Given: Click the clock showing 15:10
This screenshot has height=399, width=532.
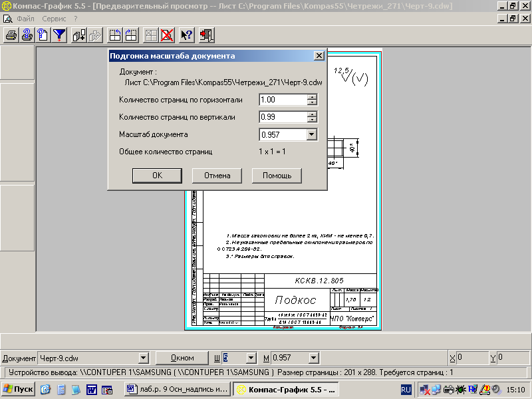Looking at the screenshot, I should point(515,390).
